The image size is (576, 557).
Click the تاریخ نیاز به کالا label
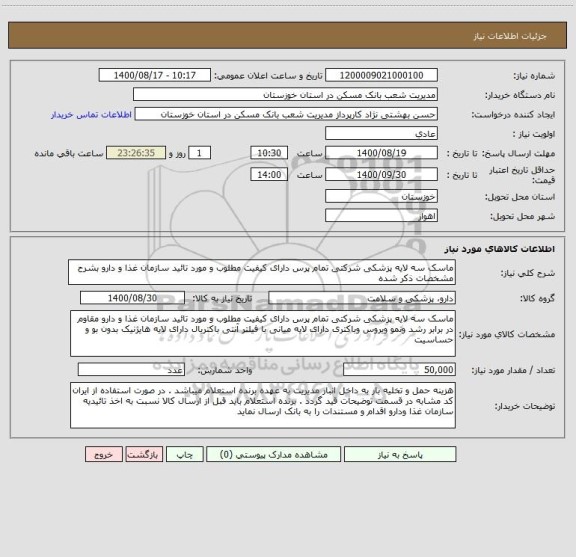(222, 298)
